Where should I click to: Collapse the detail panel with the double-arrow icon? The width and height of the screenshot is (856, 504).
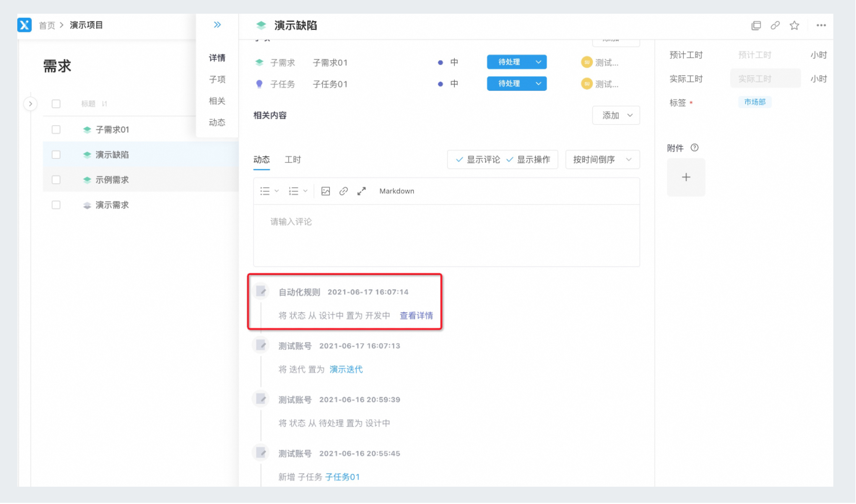pyautogui.click(x=217, y=25)
